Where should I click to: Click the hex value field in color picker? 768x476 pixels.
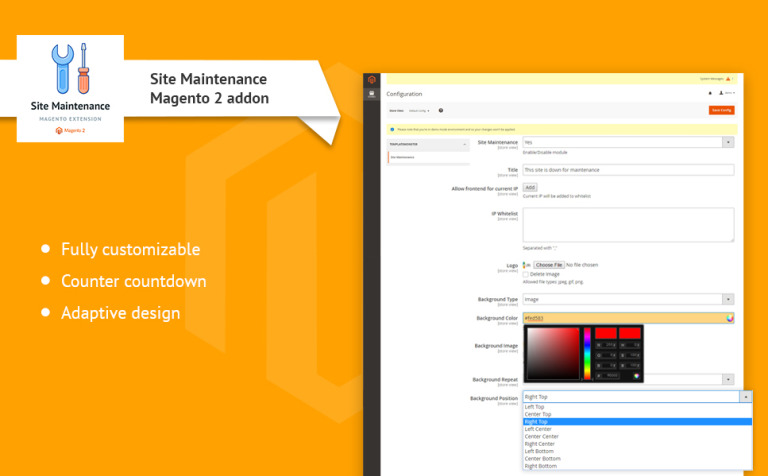click(608, 376)
